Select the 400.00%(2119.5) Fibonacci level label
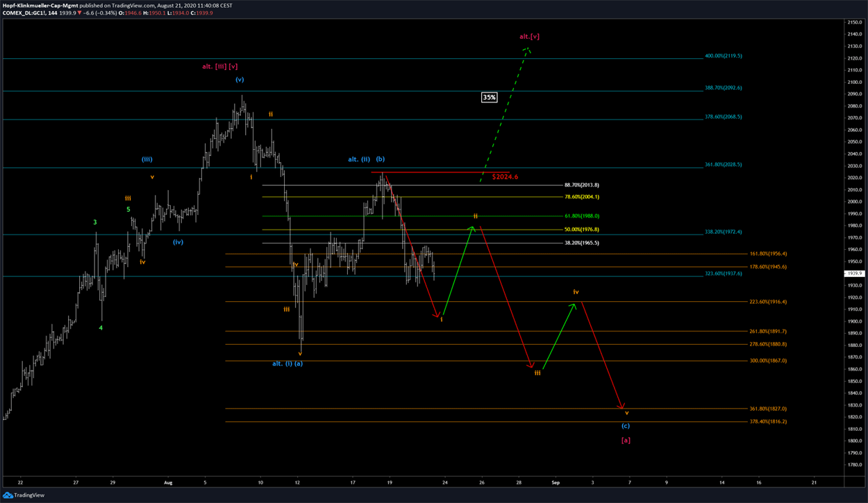The height and width of the screenshot is (503, 868). (723, 56)
